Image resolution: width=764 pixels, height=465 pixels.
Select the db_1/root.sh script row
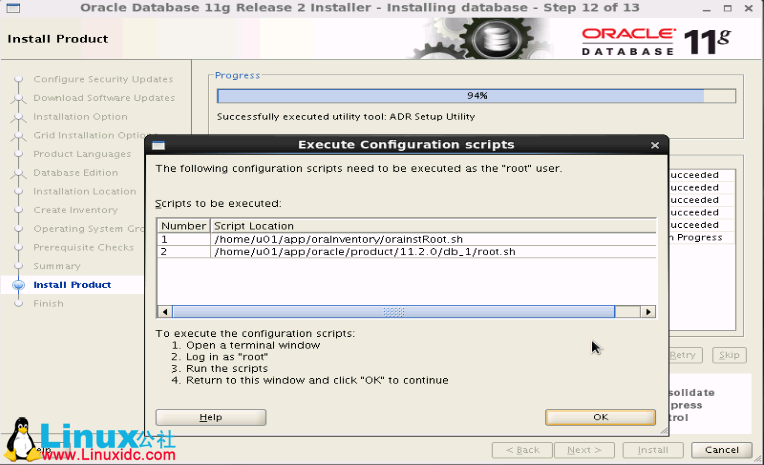coord(406,252)
